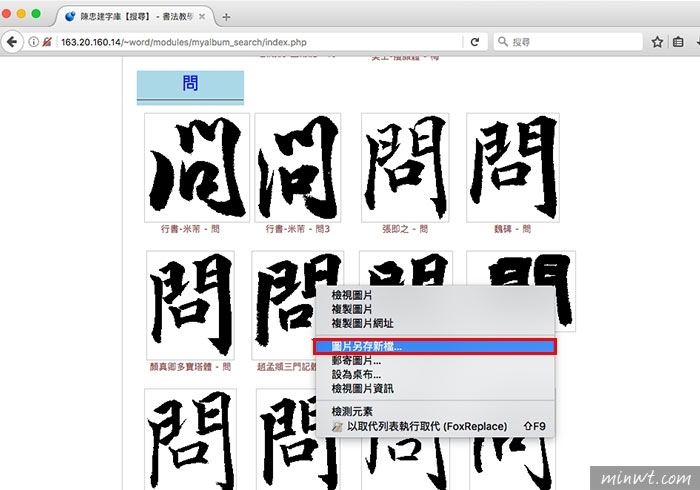Click the FoxReplace menu entry icon
The width and height of the screenshot is (700, 490).
[337, 427]
